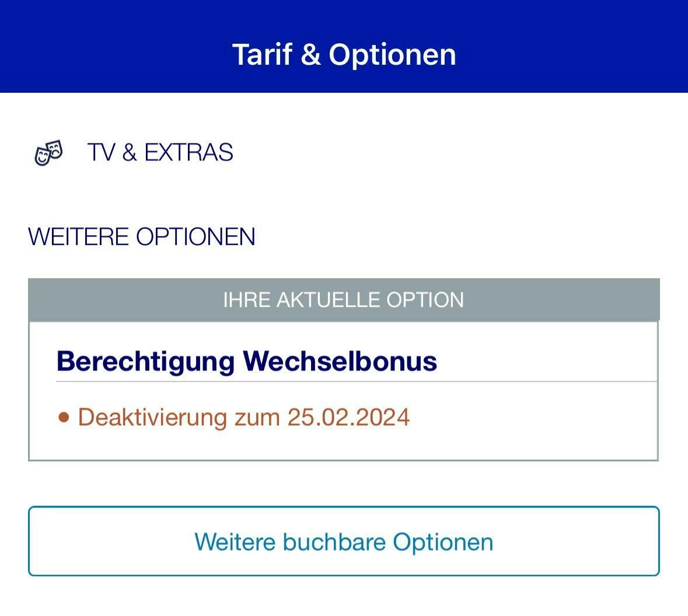Tap the word Berechtigung in the option card
This screenshot has width=688, height=616.
(145, 361)
